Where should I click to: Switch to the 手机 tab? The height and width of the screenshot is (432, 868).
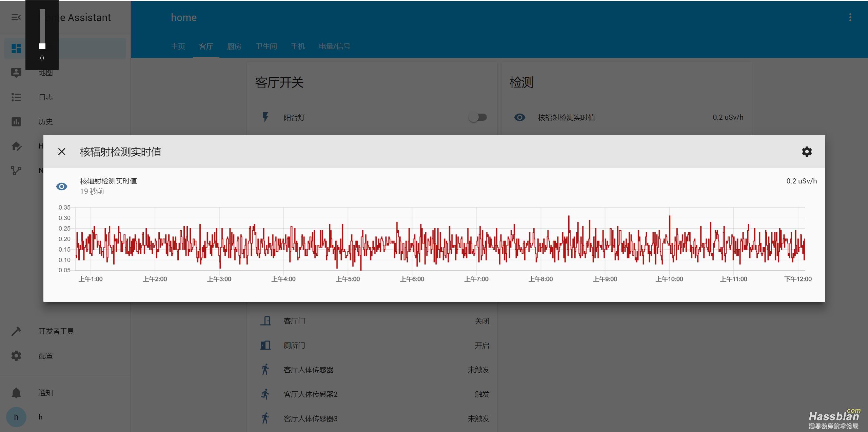point(298,46)
